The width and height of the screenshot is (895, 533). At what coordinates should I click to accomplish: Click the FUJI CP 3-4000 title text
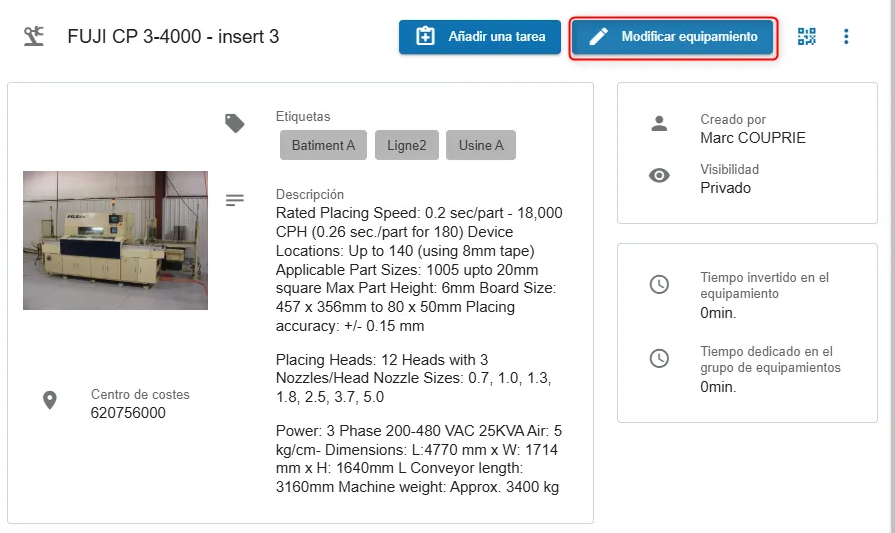tap(173, 37)
